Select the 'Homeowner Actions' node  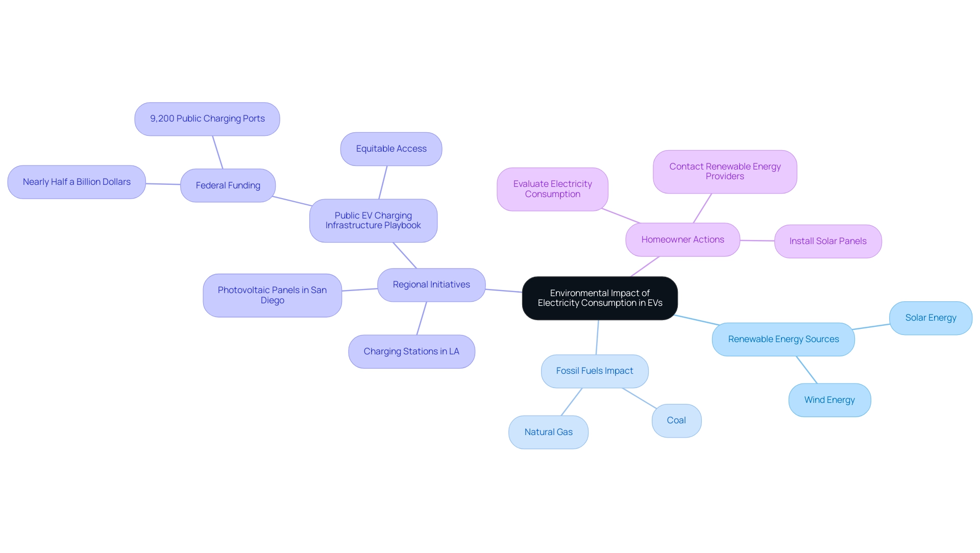tap(679, 239)
